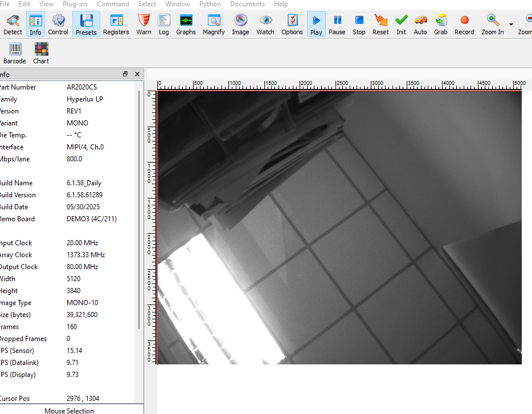Pause the video stream
The image size is (532, 414).
[337, 24]
